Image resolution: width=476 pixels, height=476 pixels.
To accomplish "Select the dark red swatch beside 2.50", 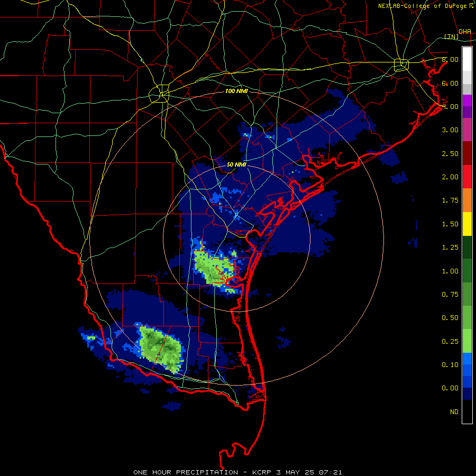I will [x=467, y=153].
